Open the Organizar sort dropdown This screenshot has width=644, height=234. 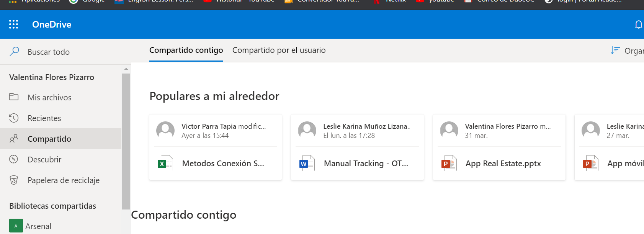coord(627,51)
